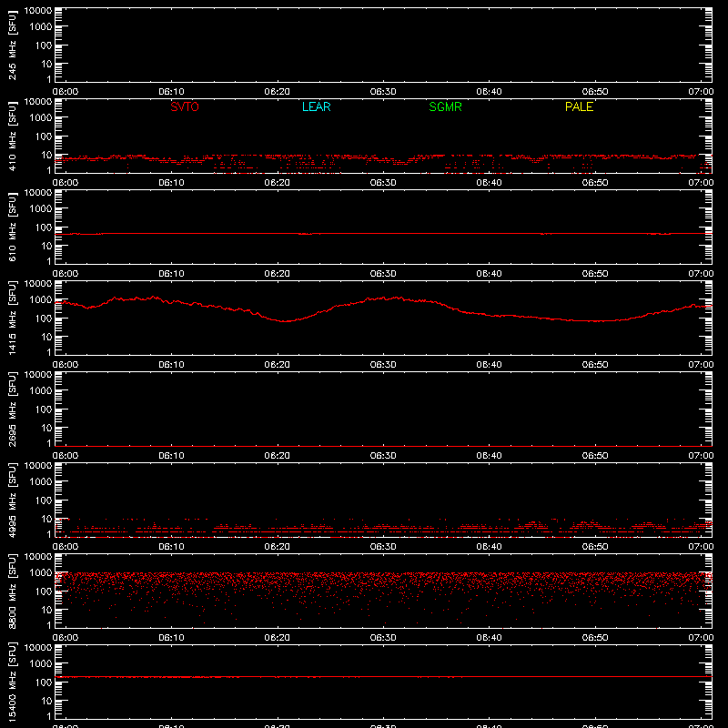Click the 10 tick on 1415 MHz axis
The image size is (728, 728).
pos(47,337)
